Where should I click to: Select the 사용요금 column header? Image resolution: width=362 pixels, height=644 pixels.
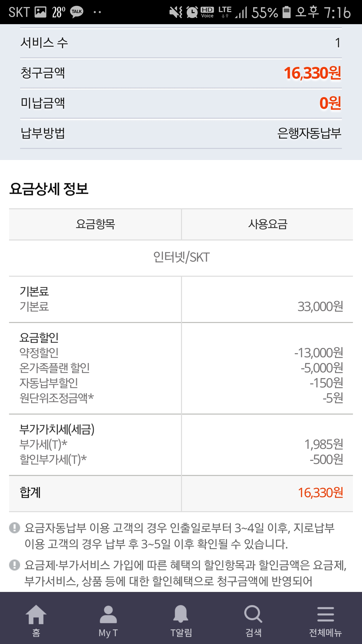click(x=267, y=224)
